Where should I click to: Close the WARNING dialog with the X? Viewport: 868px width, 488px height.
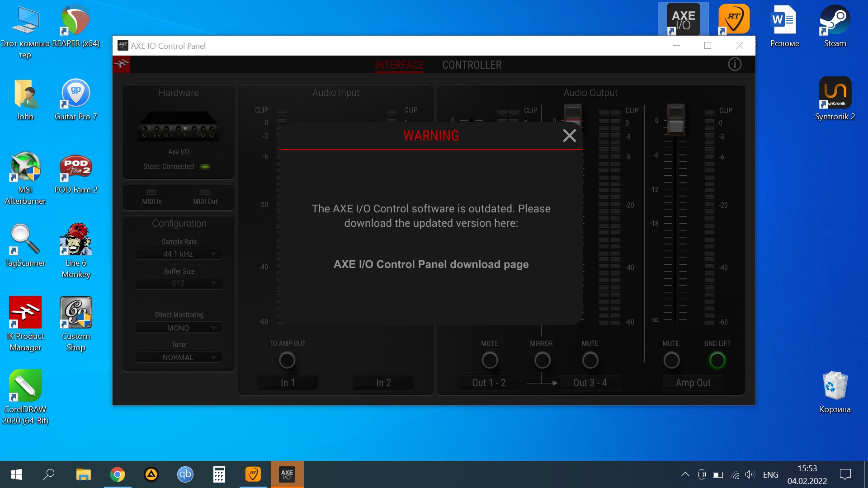(569, 136)
